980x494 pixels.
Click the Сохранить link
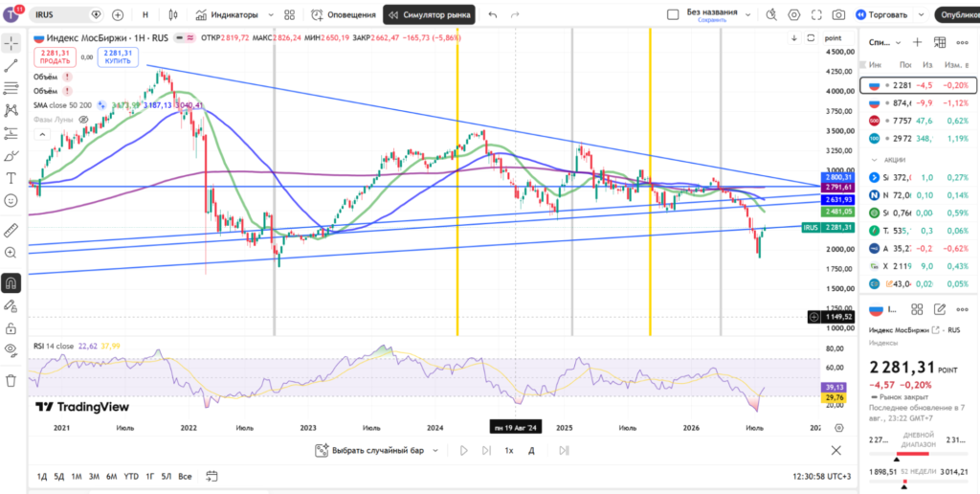point(712,20)
